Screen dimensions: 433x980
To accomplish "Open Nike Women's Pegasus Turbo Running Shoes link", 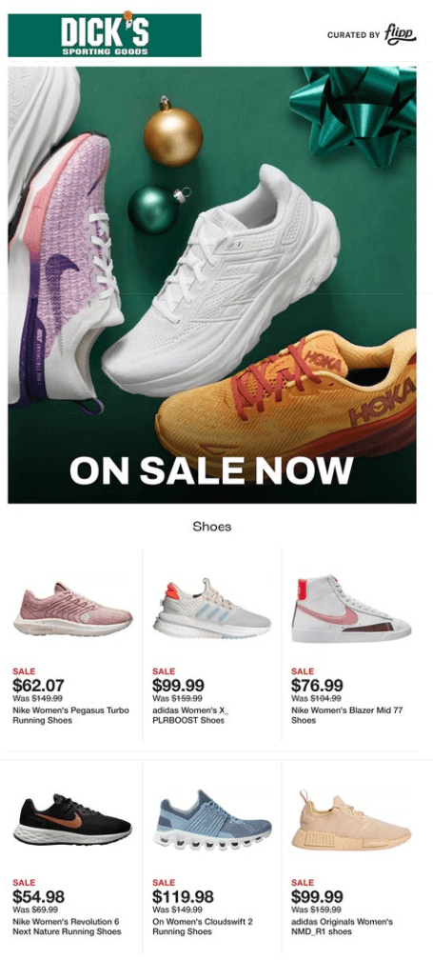I will (x=70, y=715).
